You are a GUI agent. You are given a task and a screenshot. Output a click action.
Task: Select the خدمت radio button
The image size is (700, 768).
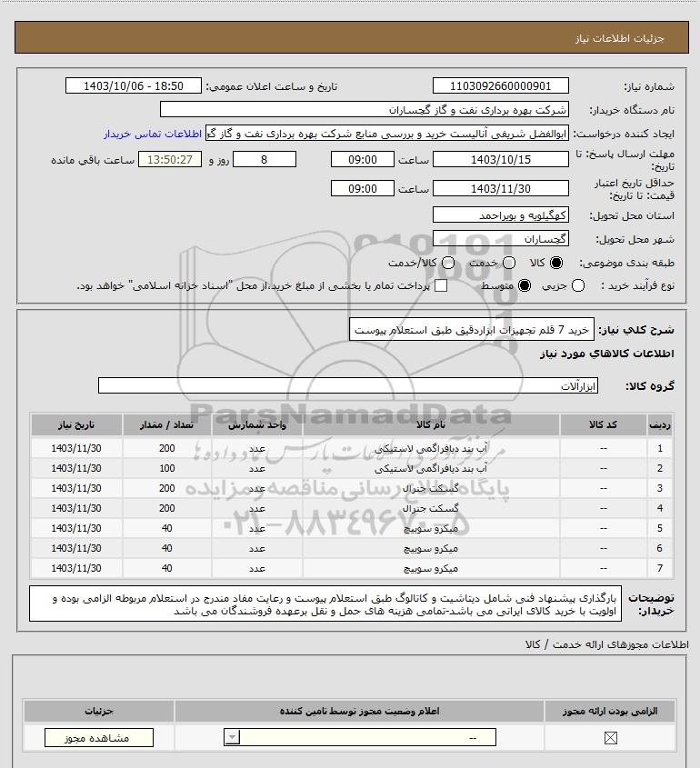click(509, 263)
